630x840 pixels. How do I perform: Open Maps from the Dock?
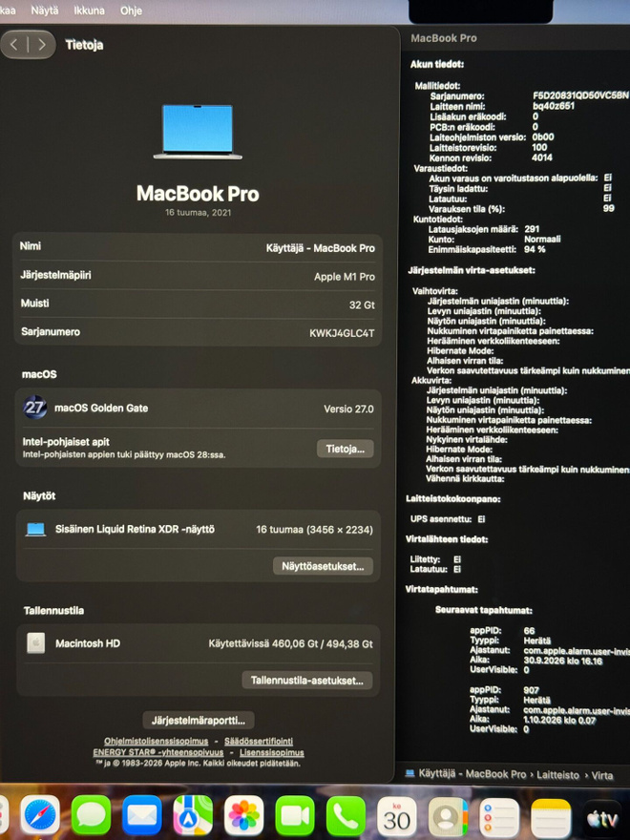(x=192, y=816)
